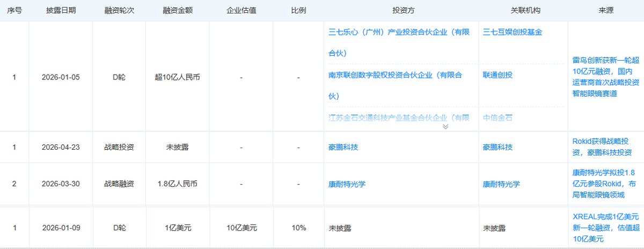
Task: Select the D轮 cell in the 2026-01-05 row
Action: [x=119, y=77]
